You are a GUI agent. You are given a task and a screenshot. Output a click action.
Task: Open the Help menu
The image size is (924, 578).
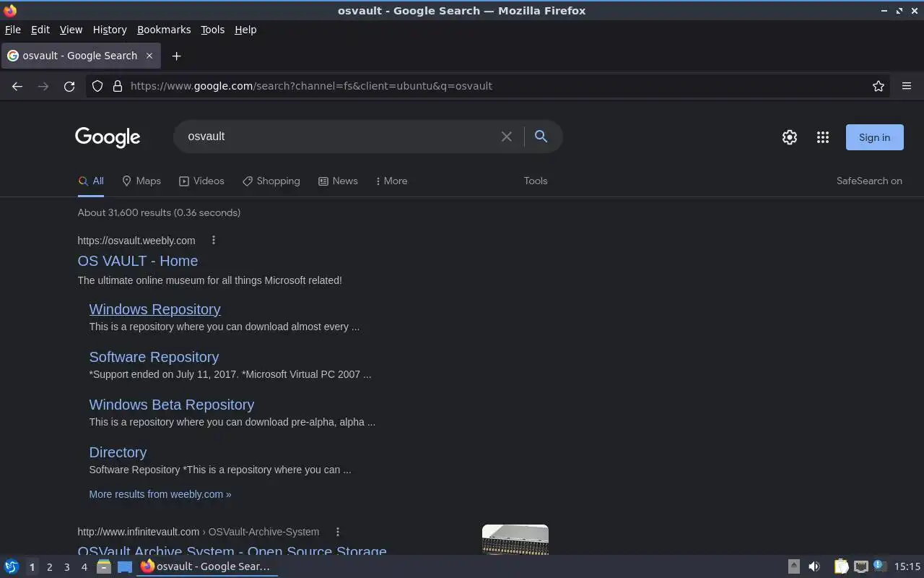click(245, 30)
